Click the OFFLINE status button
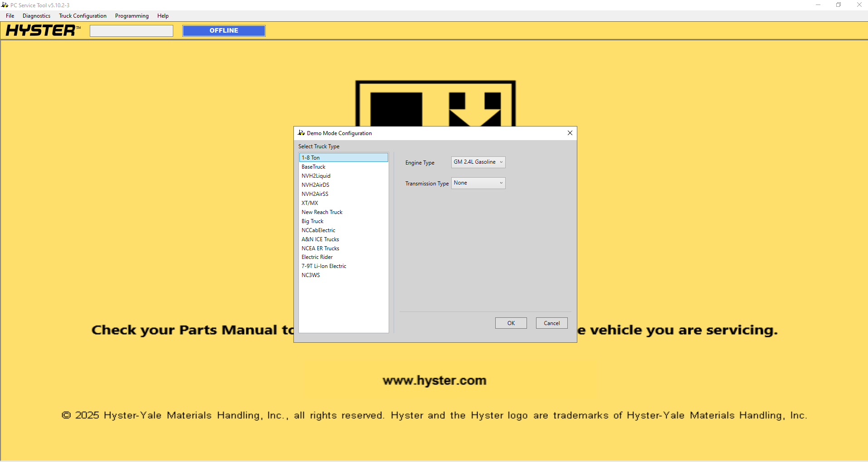The height and width of the screenshot is (462, 868). [x=224, y=31]
